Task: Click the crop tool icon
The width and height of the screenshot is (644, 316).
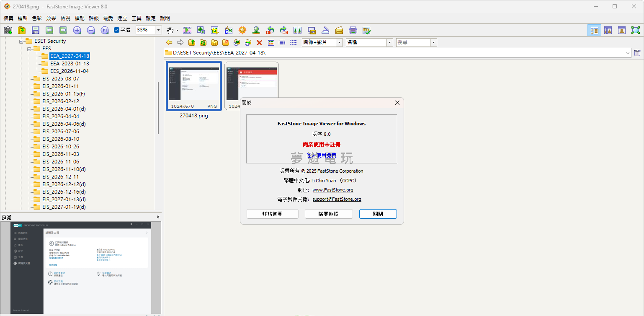Action: (x=215, y=30)
